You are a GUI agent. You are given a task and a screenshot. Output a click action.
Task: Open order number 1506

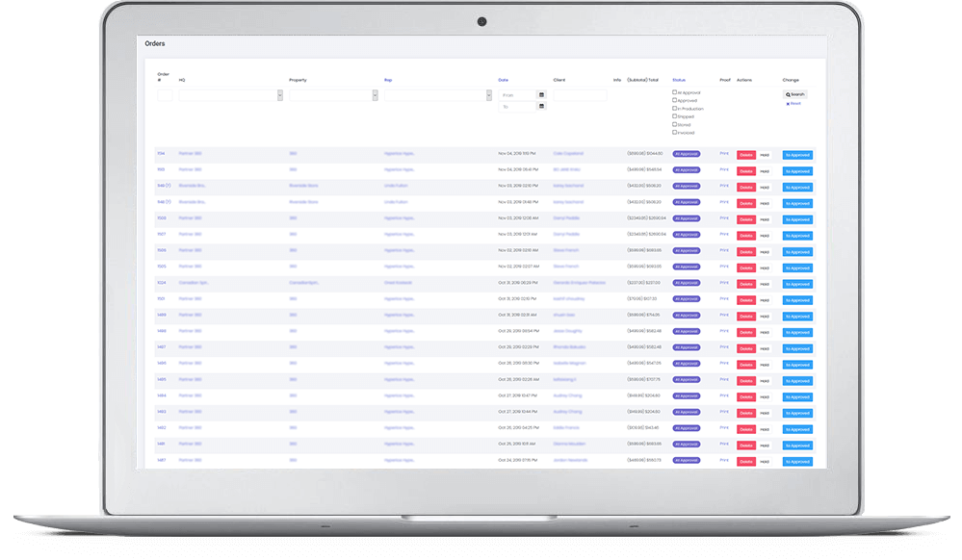pyautogui.click(x=162, y=250)
